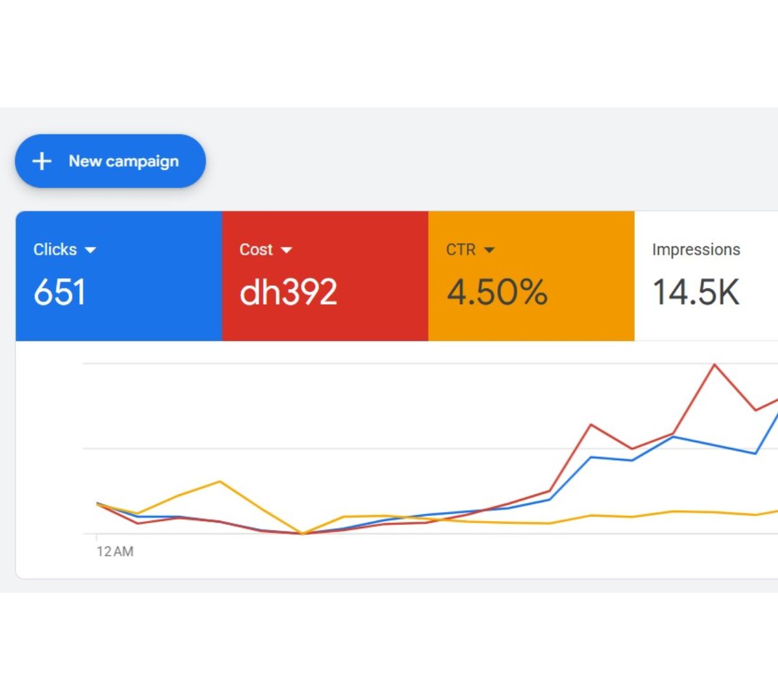Select the Cost label in red card
778x700 pixels.
click(256, 250)
